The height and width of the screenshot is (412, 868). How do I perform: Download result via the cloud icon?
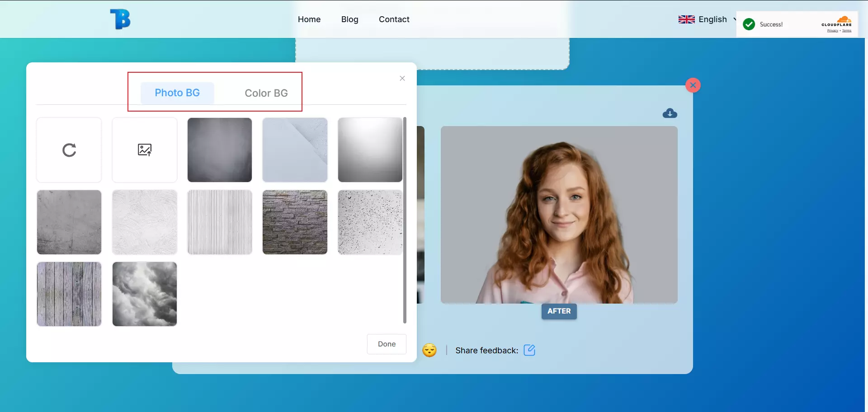pos(670,113)
